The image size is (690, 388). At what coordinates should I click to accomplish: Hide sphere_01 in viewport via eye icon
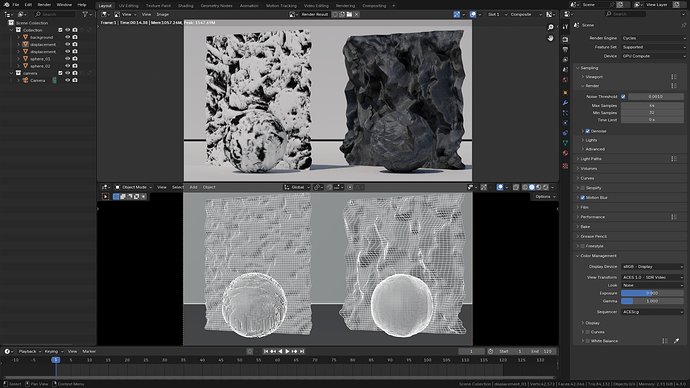[67, 59]
